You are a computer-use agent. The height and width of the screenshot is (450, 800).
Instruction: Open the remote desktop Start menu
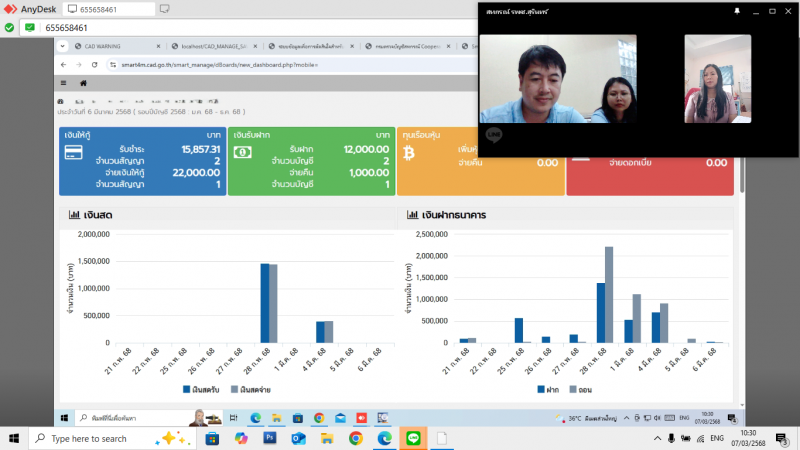(64, 418)
